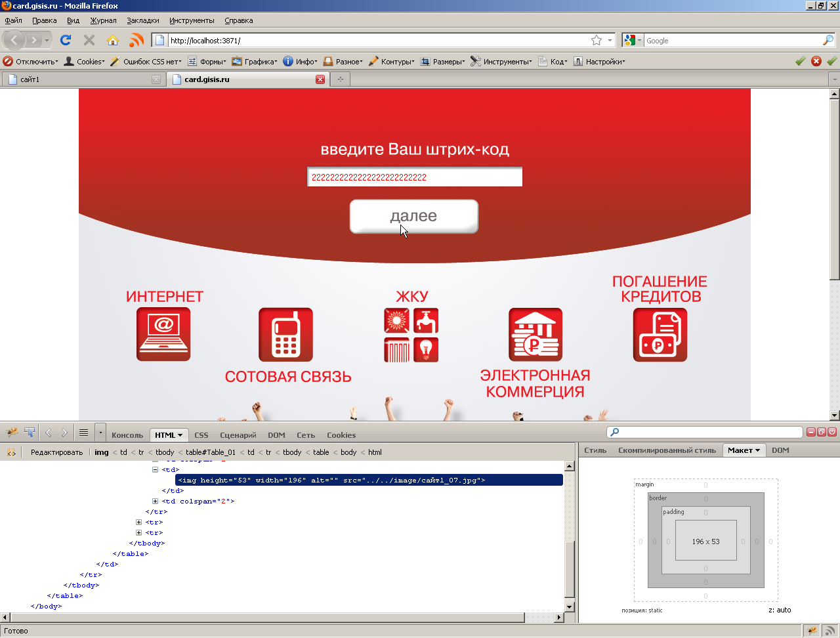Open the Файл menu
The width and height of the screenshot is (840, 638).
[x=13, y=20]
